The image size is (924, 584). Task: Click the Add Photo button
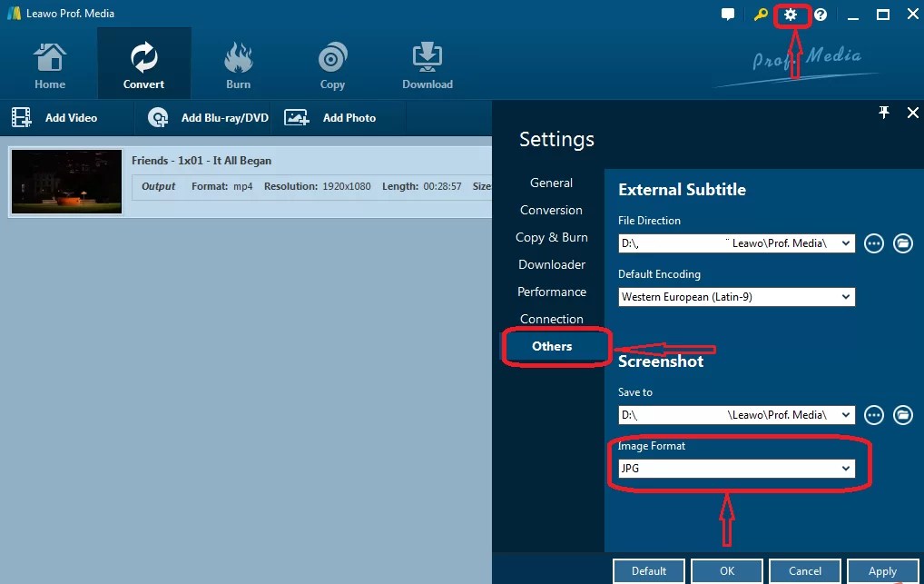pos(330,117)
